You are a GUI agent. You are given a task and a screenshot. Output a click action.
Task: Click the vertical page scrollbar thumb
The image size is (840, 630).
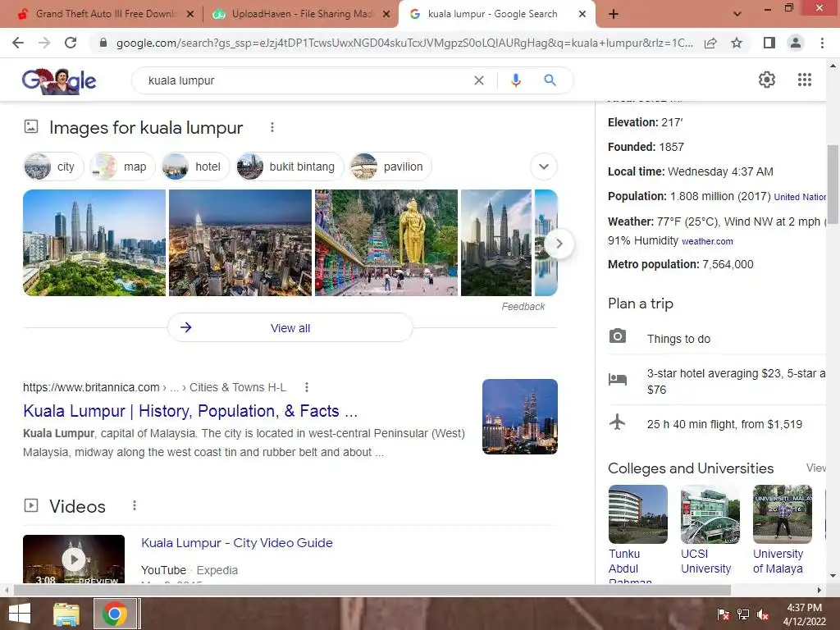[x=833, y=185]
